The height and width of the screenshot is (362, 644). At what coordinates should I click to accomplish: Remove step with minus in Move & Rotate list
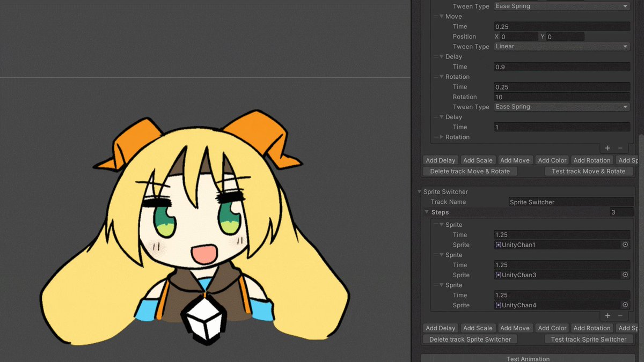point(620,148)
